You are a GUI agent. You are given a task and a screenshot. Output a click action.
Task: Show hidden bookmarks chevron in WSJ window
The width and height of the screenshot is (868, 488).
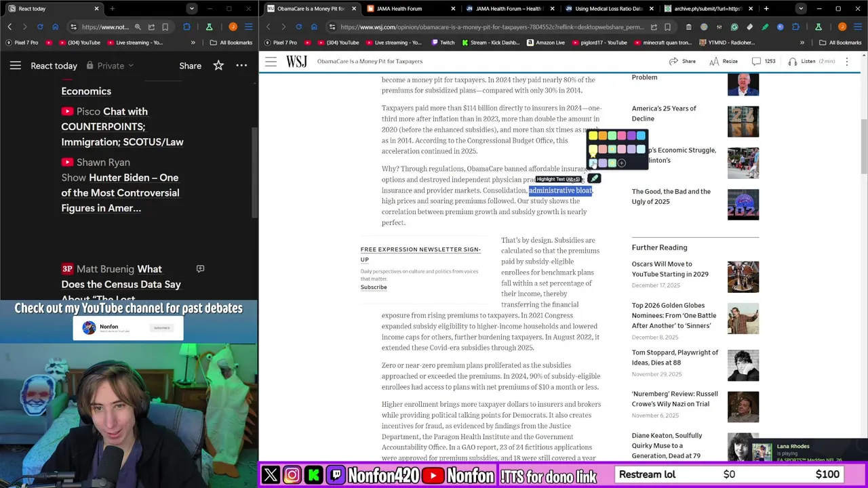(x=802, y=43)
